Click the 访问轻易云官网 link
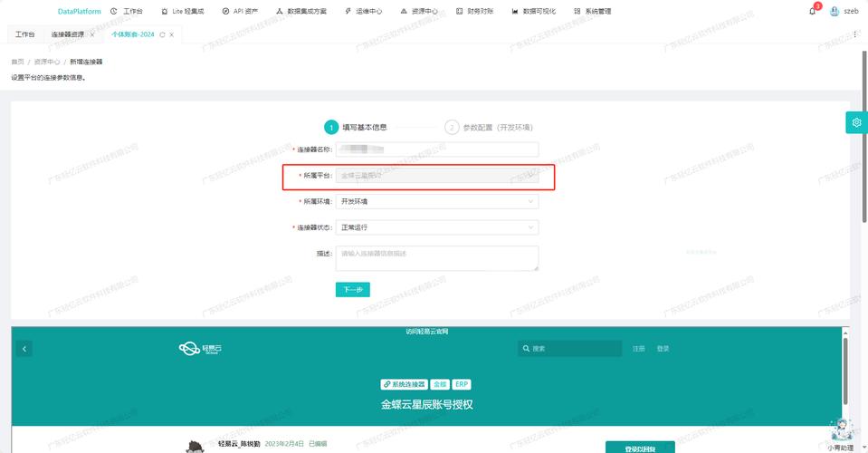868x453 pixels. (427, 332)
